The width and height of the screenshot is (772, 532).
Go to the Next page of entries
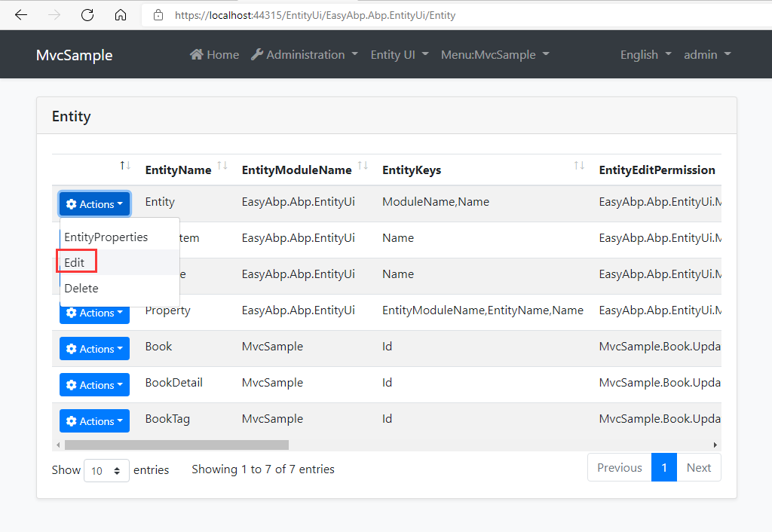[x=699, y=467]
